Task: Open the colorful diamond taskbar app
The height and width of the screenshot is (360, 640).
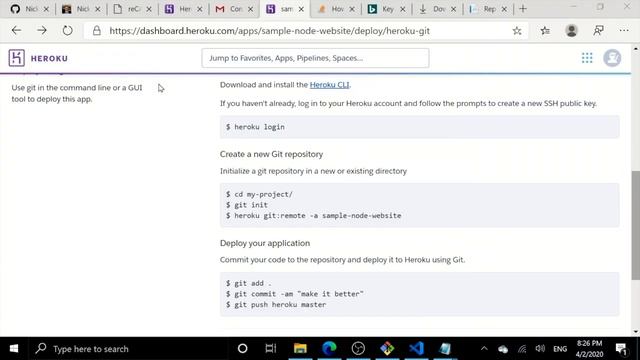Action: 387,349
